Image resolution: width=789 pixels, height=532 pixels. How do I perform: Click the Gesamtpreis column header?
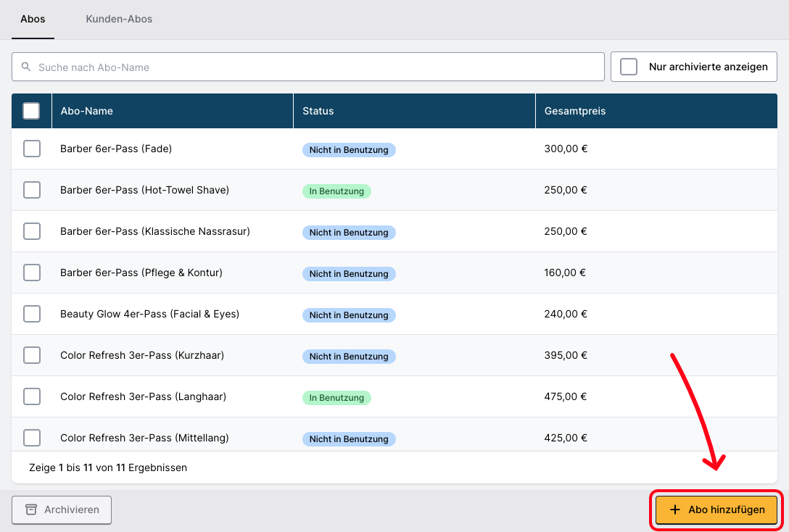coord(575,111)
